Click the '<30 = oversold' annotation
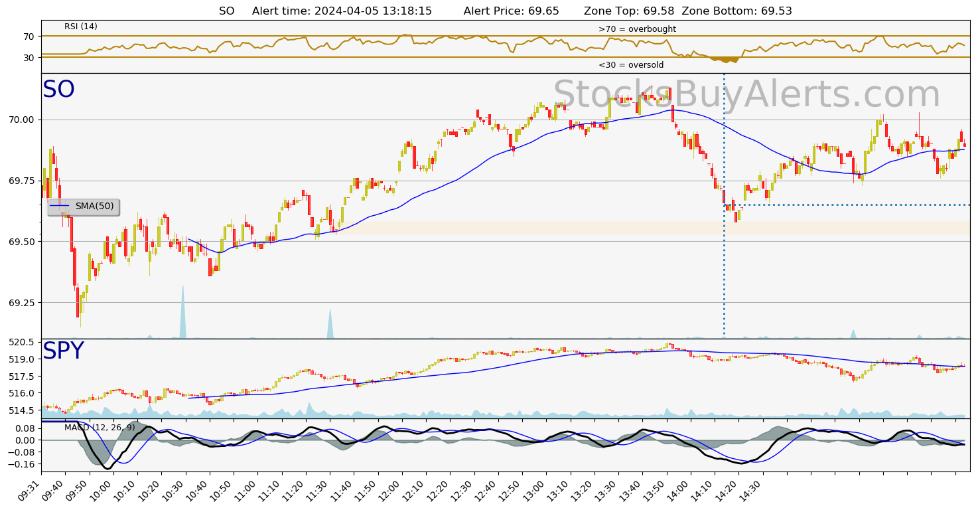 (x=631, y=65)
